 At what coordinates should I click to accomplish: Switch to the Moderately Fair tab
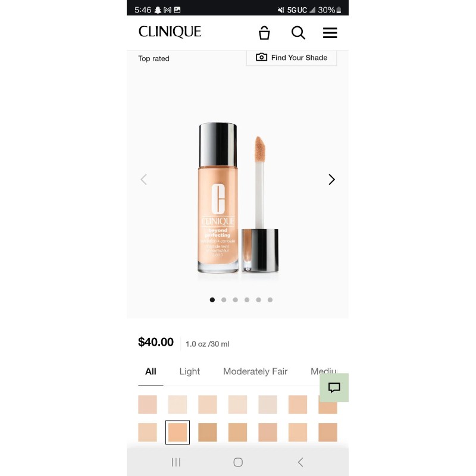point(255,371)
